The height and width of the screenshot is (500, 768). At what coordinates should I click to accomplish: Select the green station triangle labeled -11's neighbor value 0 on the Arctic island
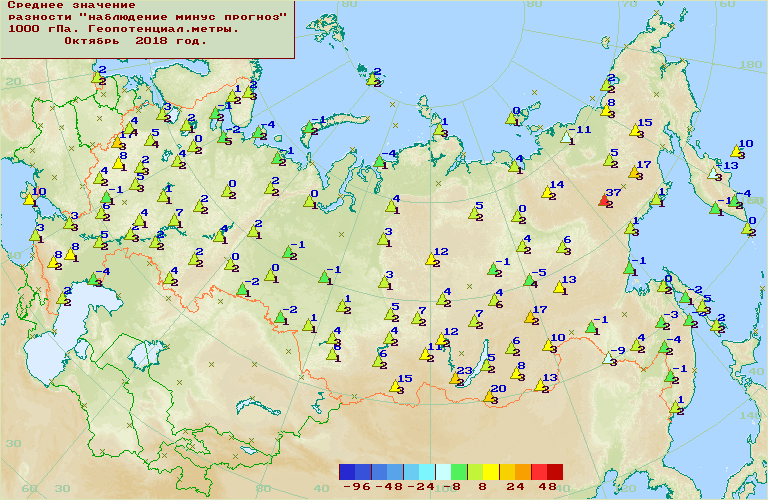click(x=511, y=118)
